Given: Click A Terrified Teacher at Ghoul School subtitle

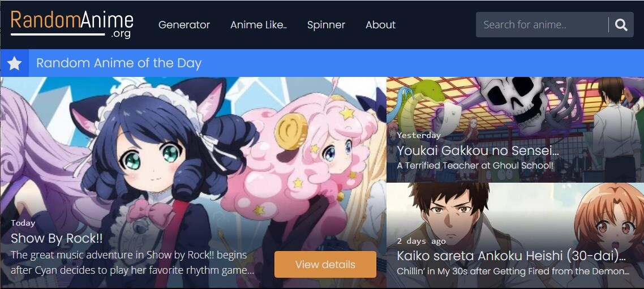Looking at the screenshot, I should tap(475, 166).
